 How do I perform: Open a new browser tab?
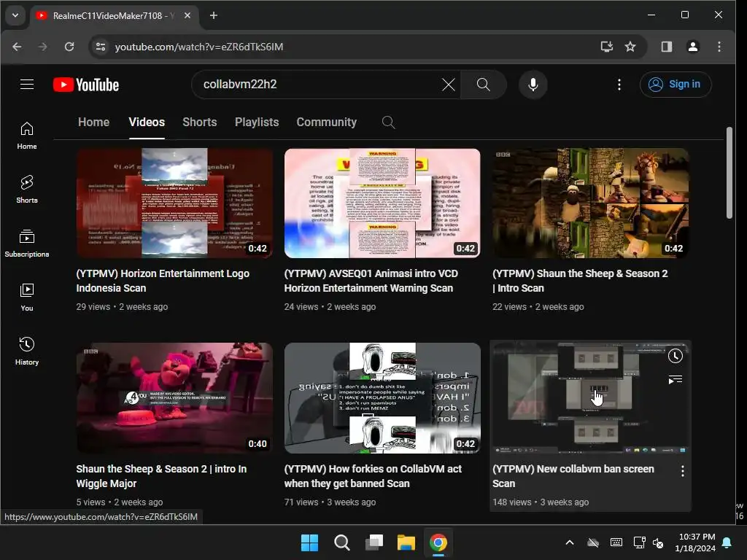[214, 16]
